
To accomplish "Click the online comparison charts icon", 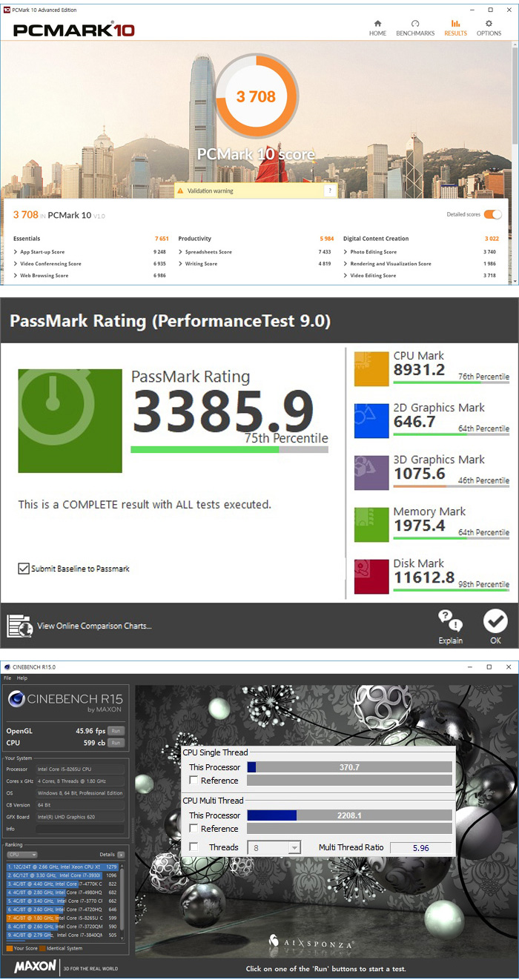I will [19, 626].
